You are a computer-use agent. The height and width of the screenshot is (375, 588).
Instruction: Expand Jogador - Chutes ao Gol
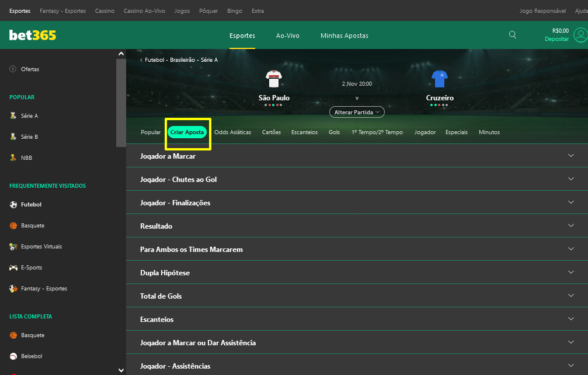click(357, 179)
